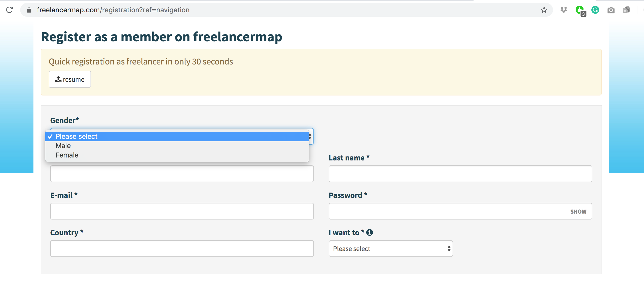
Task: Click the Dropbox extension icon
Action: click(564, 10)
